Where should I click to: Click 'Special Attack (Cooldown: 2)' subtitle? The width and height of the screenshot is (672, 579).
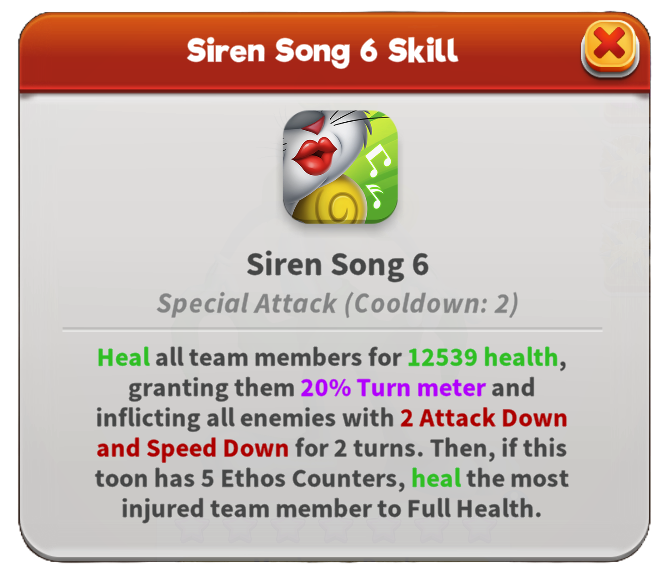[337, 303]
